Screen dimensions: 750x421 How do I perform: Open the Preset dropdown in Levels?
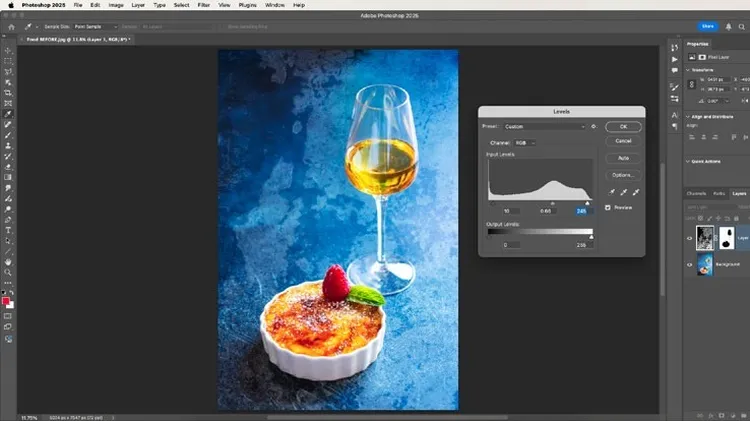tap(546, 127)
